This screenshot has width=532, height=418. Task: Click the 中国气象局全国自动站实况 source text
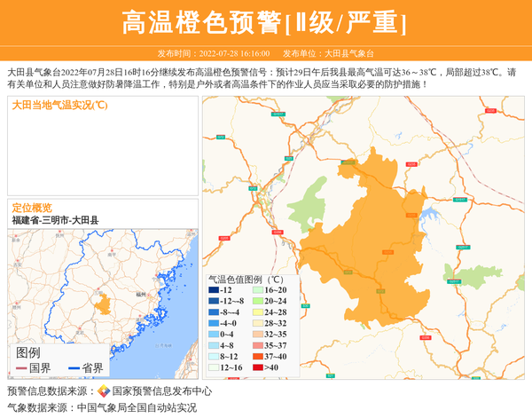pyautogui.click(x=137, y=407)
